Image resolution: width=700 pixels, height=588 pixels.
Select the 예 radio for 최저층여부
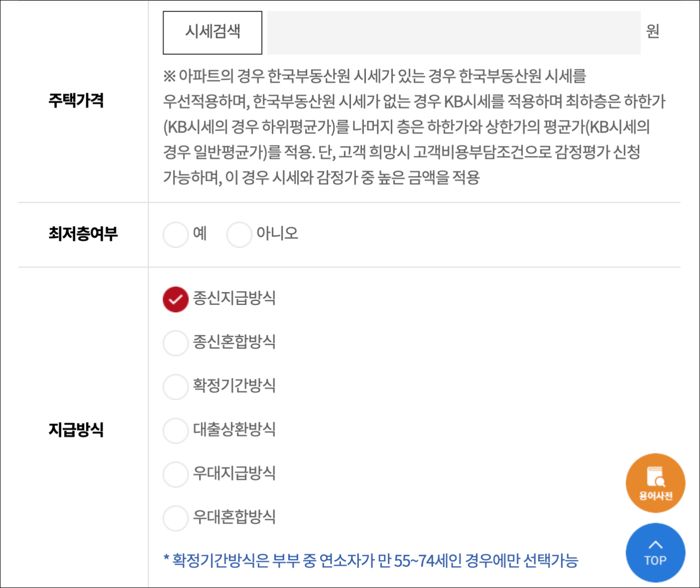(175, 234)
